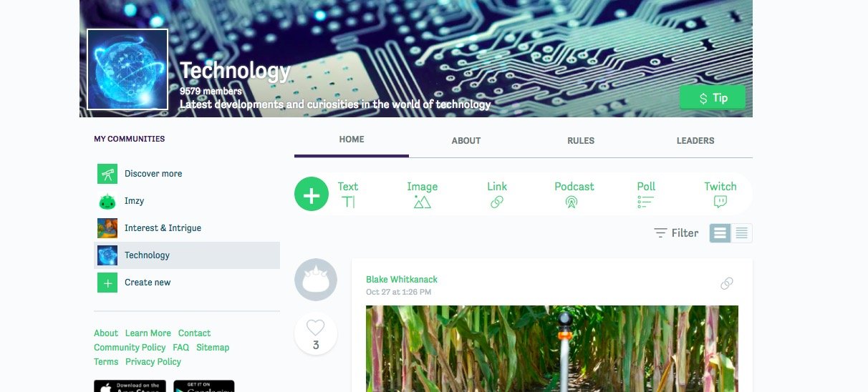Create new community
868x392 pixels.
pyautogui.click(x=187, y=283)
